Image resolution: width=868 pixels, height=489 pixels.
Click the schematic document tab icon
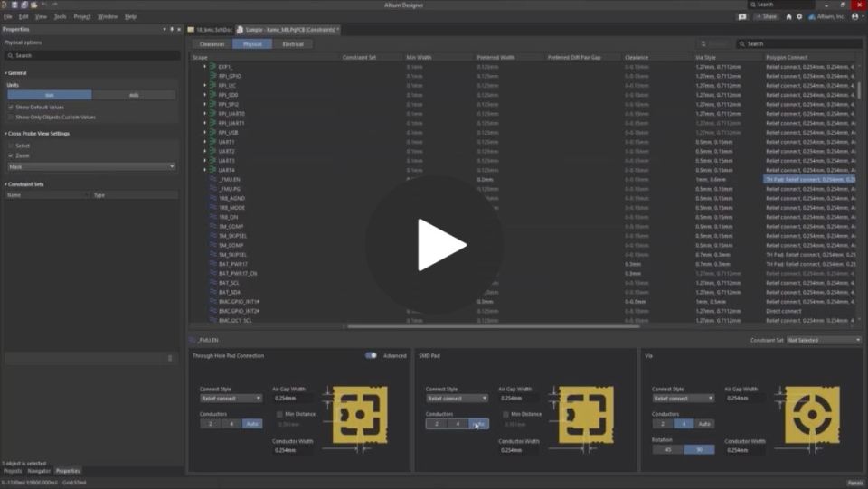191,29
